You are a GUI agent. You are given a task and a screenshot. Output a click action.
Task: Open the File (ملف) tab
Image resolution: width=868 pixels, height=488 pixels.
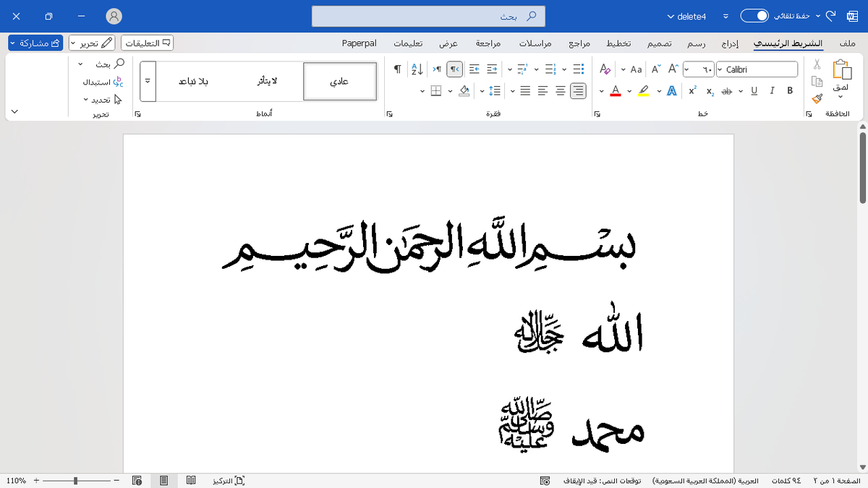[848, 43]
